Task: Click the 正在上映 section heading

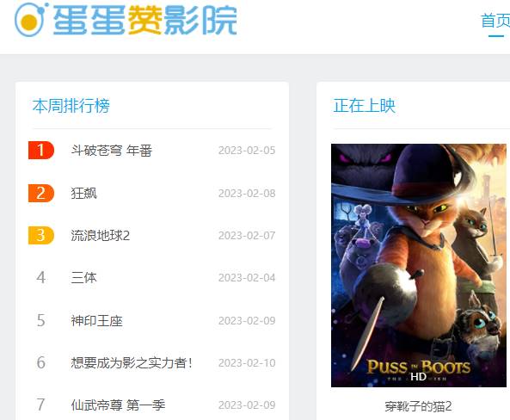Action: click(x=365, y=106)
